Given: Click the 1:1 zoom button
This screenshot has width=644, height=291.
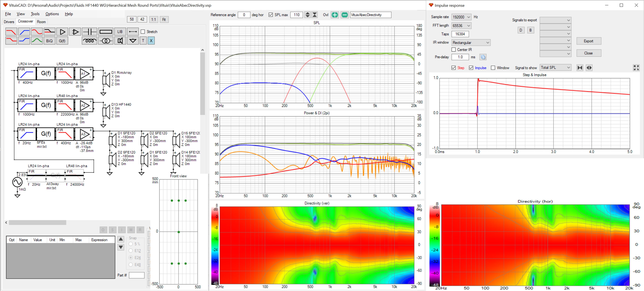Looking at the screenshot, I should click(x=154, y=20).
